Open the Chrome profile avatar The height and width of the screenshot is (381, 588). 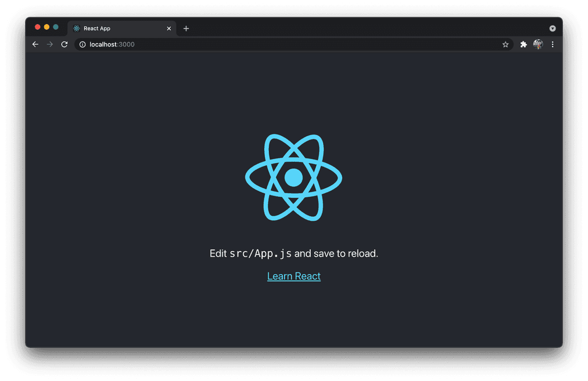538,44
